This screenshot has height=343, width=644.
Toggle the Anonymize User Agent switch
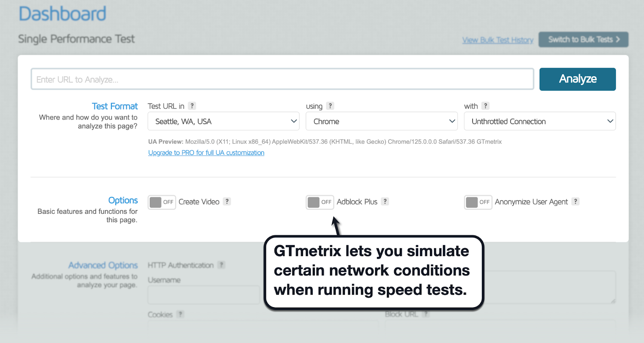coord(478,202)
